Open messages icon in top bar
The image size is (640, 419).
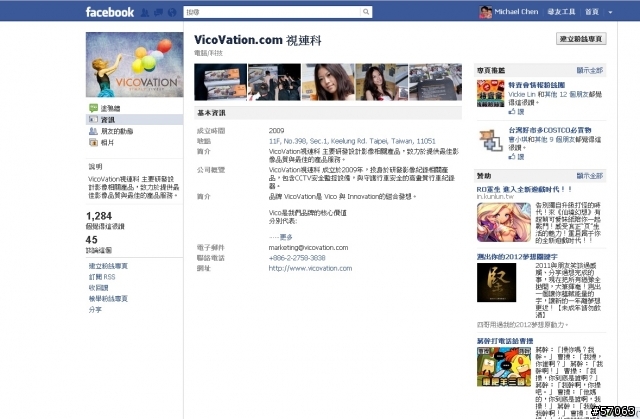(158, 13)
